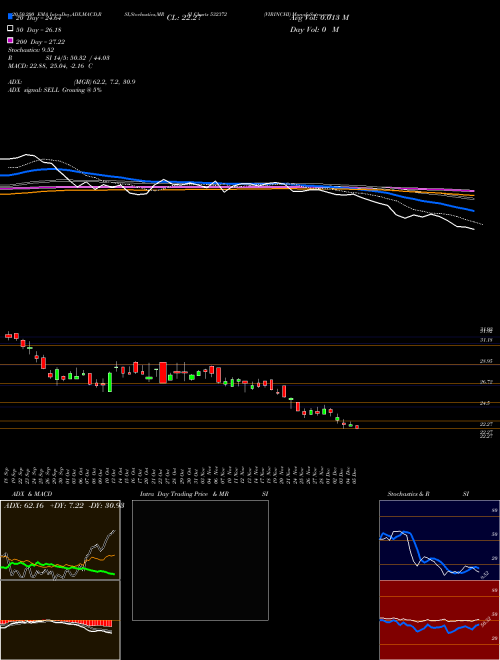This screenshot has height=660, width=500.
Task: Click the blue 20 Day legend swatch
Action: [x=10, y=16]
